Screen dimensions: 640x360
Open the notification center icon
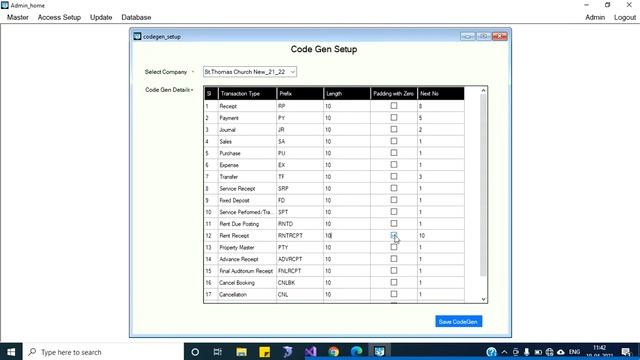pos(626,352)
